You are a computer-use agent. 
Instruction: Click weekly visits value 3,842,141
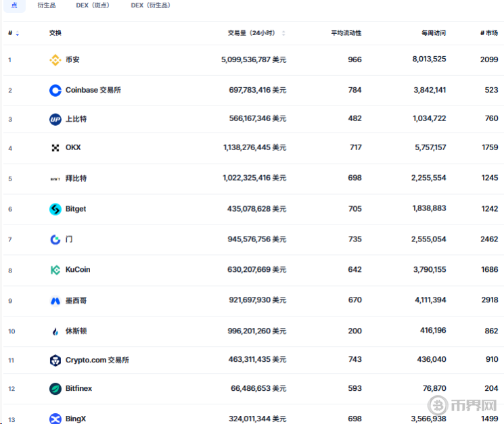(430, 90)
